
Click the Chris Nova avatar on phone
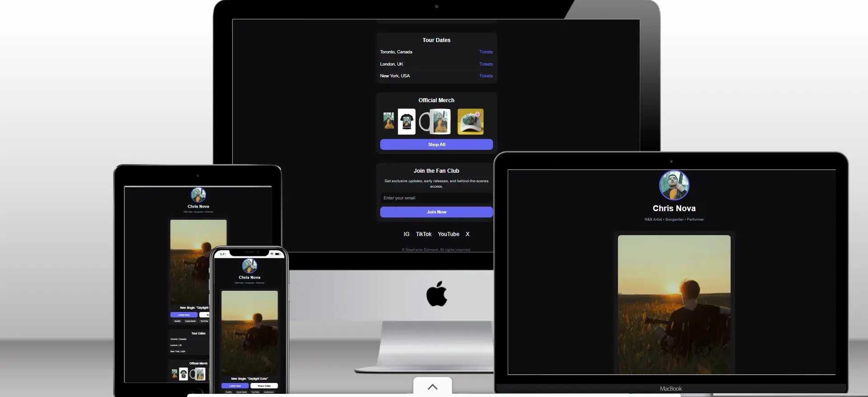[x=250, y=266]
